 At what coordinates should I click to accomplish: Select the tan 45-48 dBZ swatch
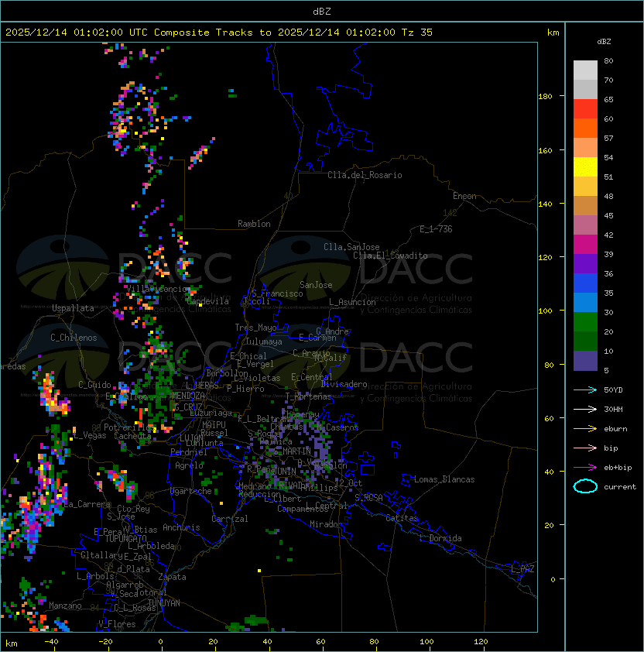coord(585,205)
